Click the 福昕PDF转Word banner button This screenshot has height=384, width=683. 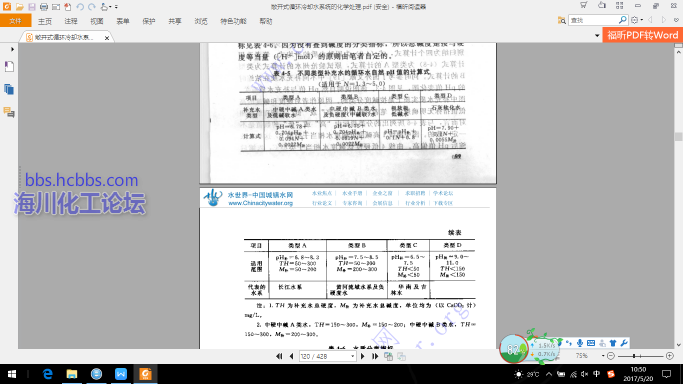click(643, 35)
